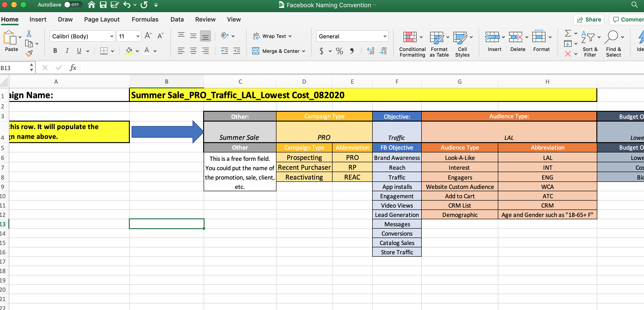The width and height of the screenshot is (644, 310).
Task: Click the AutoSum sigma icon
Action: (568, 33)
